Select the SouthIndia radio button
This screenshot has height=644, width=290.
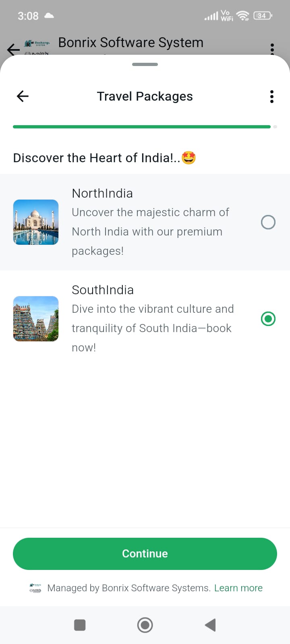pos(268,319)
